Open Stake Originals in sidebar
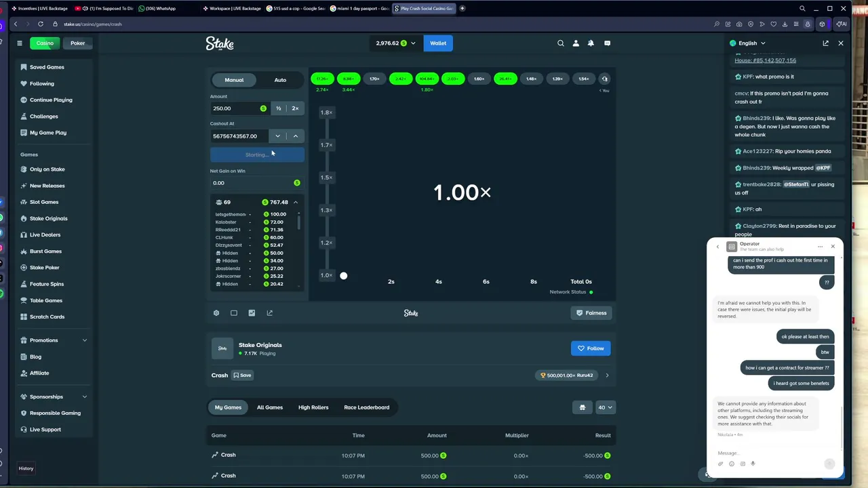This screenshot has height=488, width=868. 48,218
